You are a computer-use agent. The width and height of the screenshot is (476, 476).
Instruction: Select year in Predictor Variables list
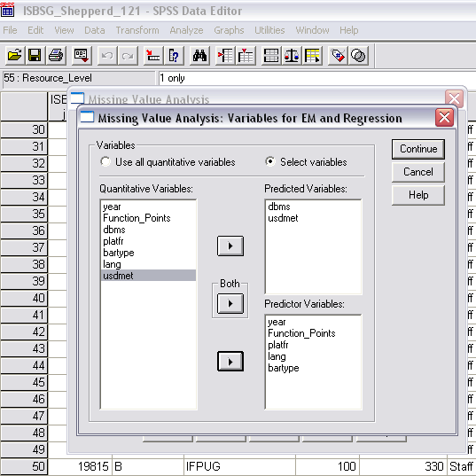[313, 322]
